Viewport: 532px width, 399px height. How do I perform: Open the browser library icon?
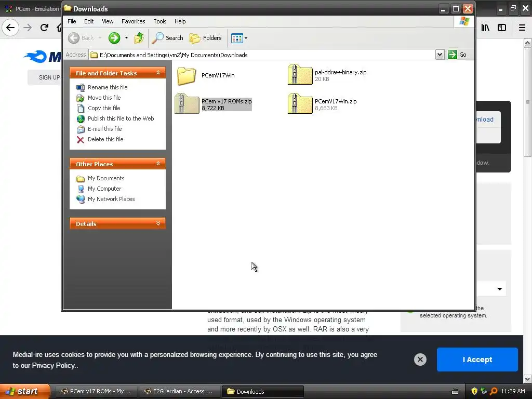[485, 28]
